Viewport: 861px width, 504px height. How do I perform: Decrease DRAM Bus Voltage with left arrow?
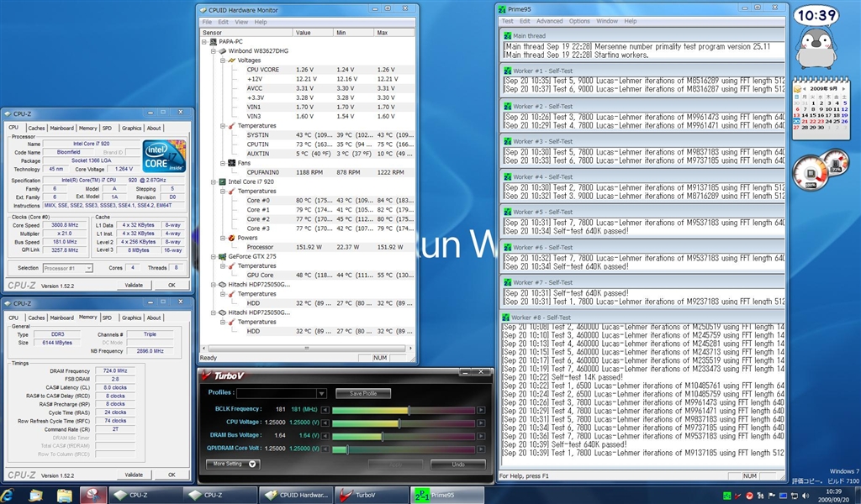pos(325,437)
